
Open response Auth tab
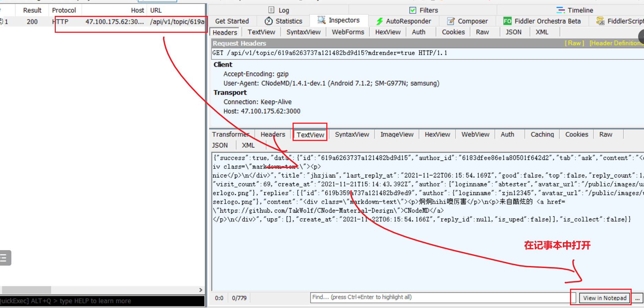tap(507, 134)
